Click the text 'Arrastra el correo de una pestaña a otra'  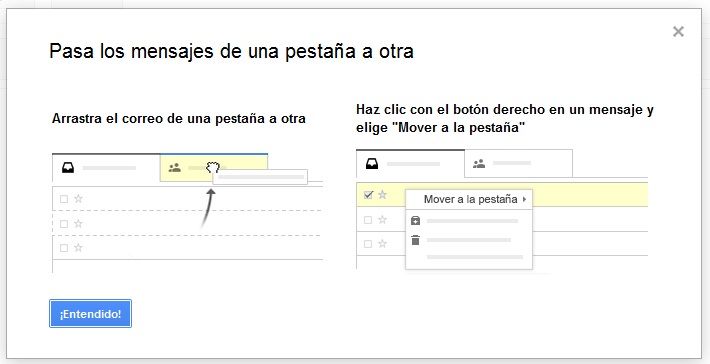tap(179, 119)
